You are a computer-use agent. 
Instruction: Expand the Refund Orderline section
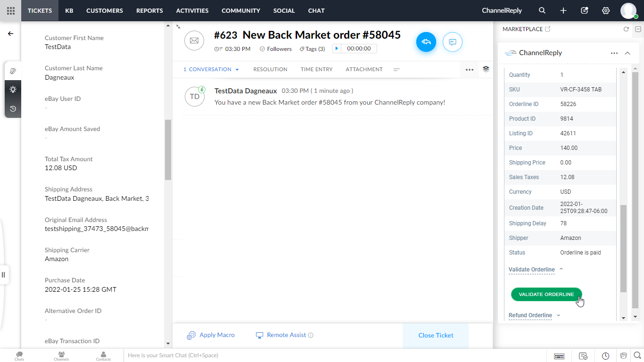coord(535,315)
